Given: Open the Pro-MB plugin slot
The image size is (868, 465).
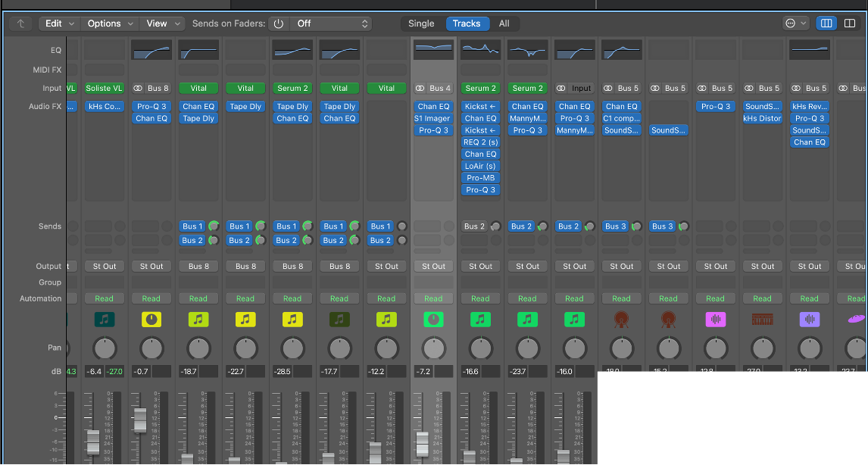Looking at the screenshot, I should [480, 178].
